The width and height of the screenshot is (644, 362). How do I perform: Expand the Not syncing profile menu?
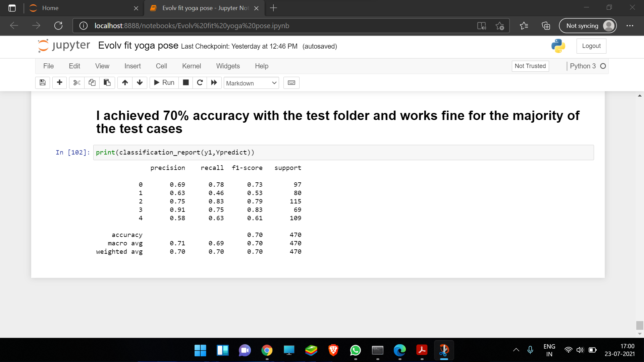[588, 25]
